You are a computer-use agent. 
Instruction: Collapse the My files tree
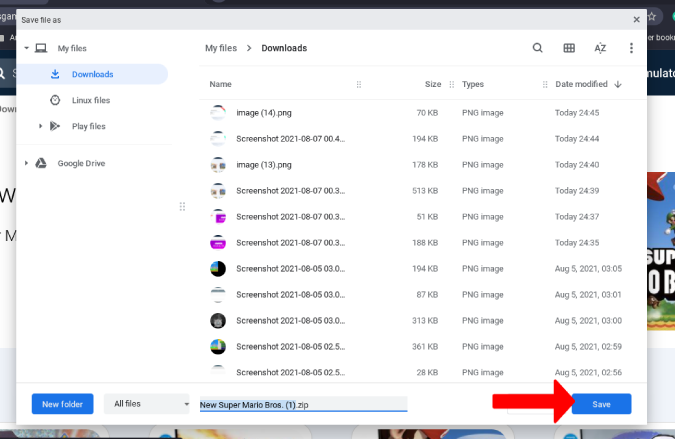(27, 48)
